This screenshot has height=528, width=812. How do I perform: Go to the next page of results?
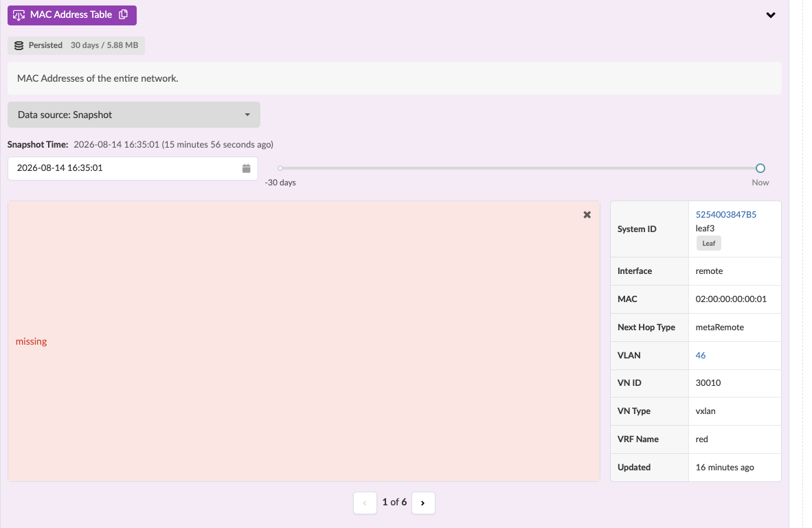(x=423, y=503)
